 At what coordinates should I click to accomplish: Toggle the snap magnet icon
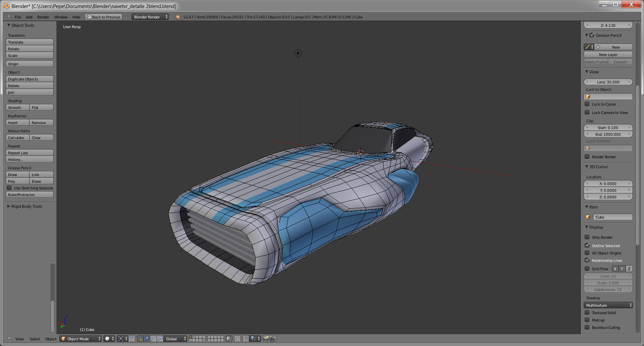coord(246,339)
